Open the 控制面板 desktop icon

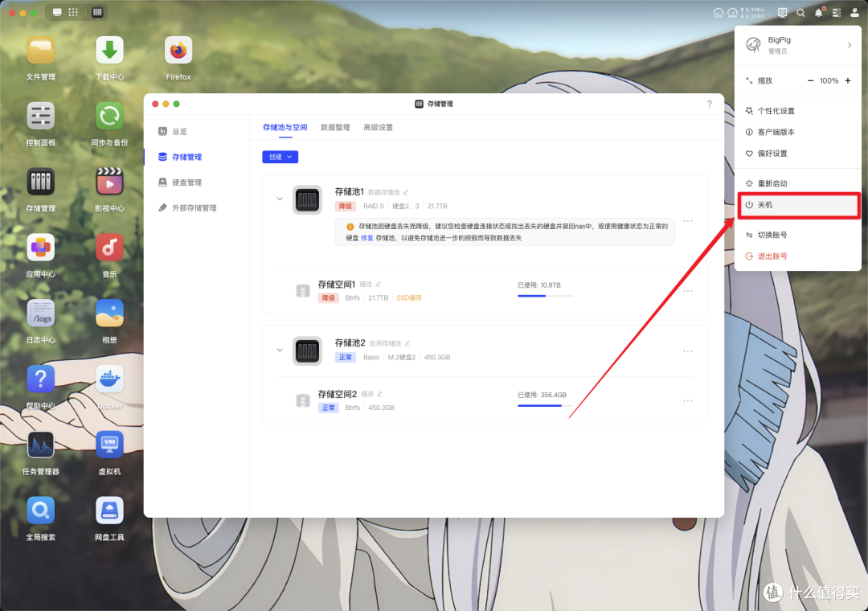click(x=40, y=117)
